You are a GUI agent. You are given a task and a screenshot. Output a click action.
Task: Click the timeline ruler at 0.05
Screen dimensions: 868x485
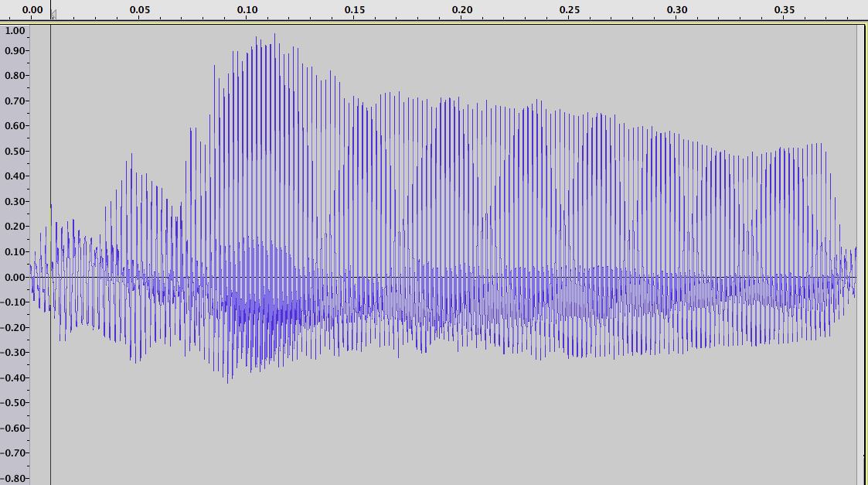[139, 9]
